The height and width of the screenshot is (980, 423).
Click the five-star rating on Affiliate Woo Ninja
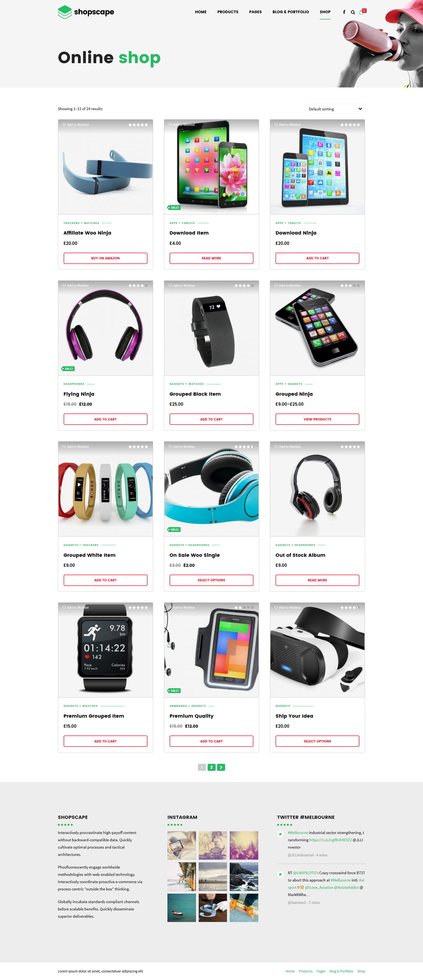pos(138,125)
